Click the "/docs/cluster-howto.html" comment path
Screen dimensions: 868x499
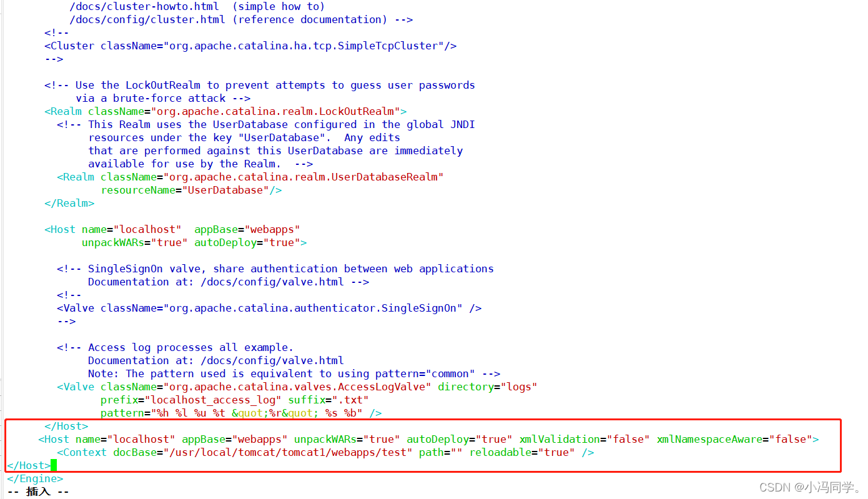point(144,6)
